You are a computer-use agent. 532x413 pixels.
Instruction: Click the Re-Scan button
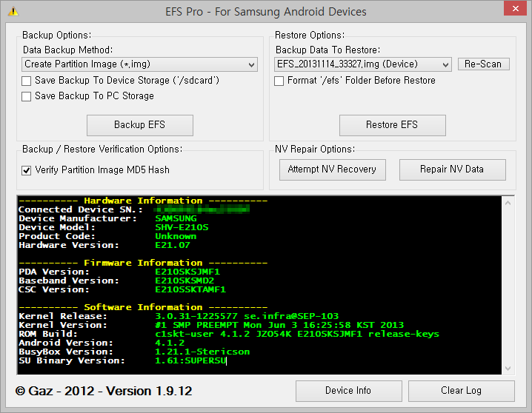coord(484,64)
